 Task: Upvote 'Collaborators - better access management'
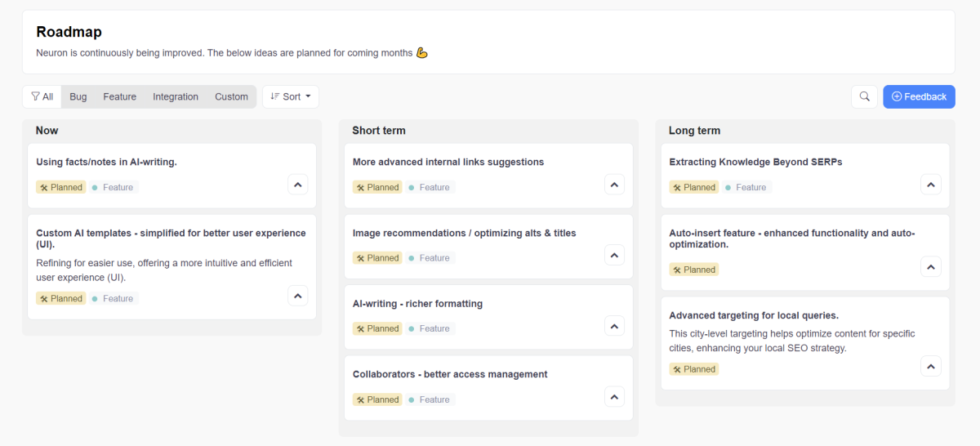tap(614, 397)
